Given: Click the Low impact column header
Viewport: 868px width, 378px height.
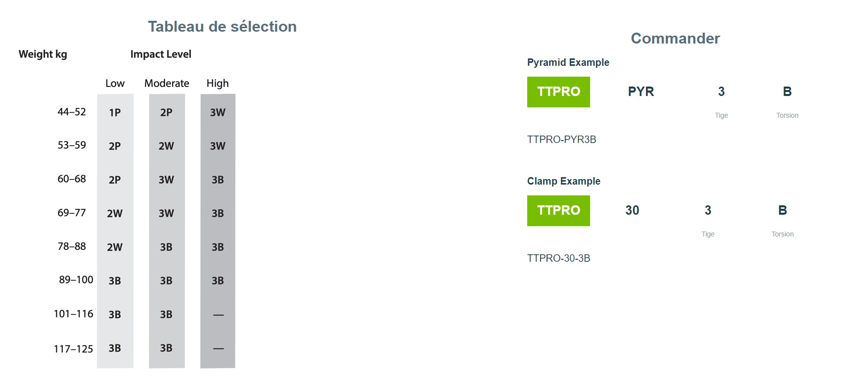Looking at the screenshot, I should tap(115, 83).
